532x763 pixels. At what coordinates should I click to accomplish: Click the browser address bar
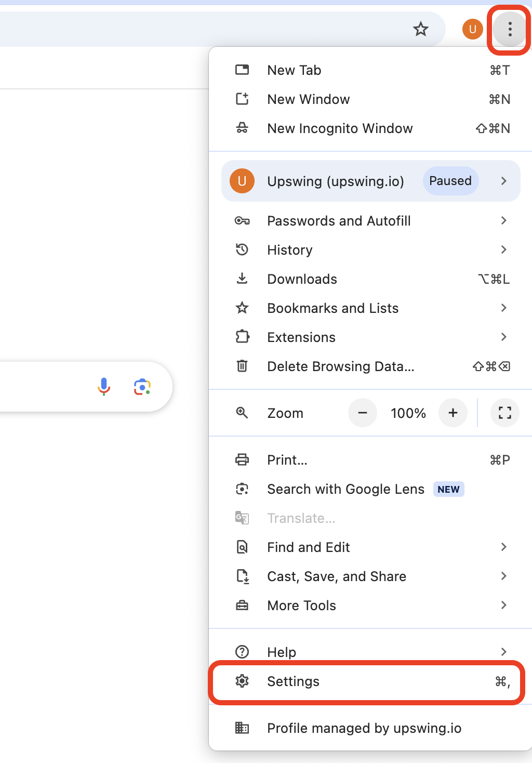coord(222,29)
